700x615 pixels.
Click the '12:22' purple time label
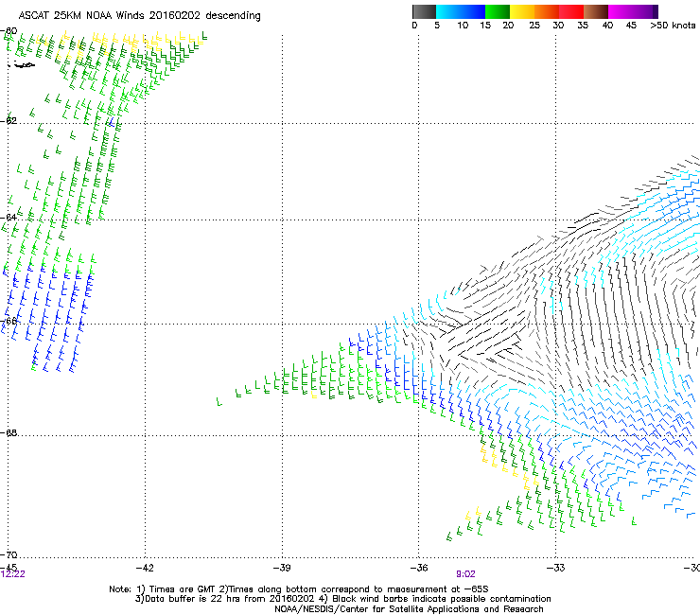click(x=13, y=574)
